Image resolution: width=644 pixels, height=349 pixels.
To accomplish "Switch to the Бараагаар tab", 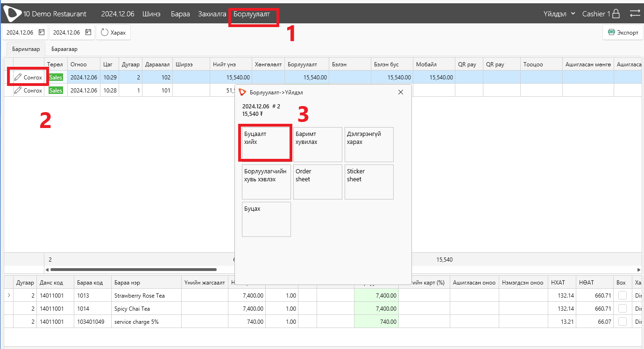I will (64, 49).
